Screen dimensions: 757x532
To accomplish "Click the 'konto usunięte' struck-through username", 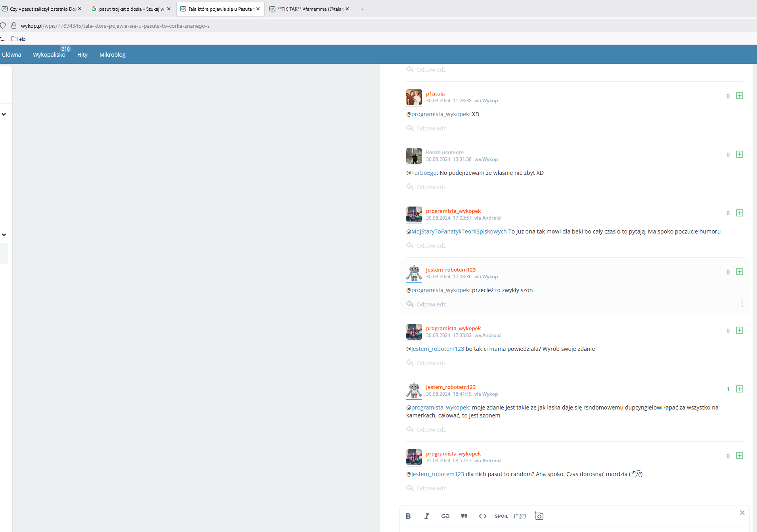I will (x=445, y=152).
